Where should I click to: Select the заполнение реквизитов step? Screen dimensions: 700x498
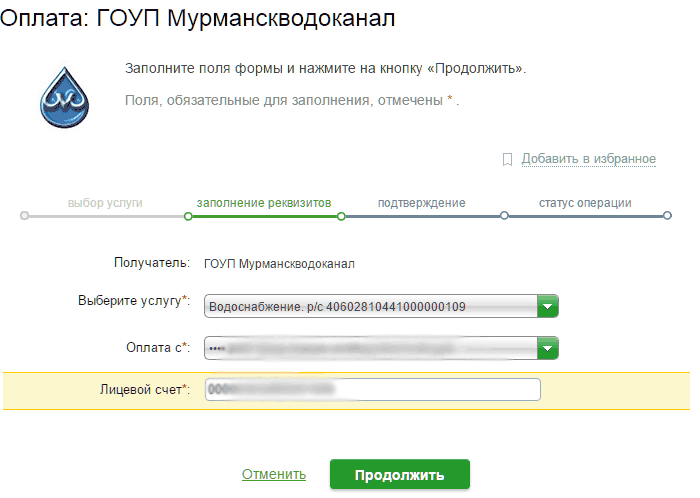[264, 203]
